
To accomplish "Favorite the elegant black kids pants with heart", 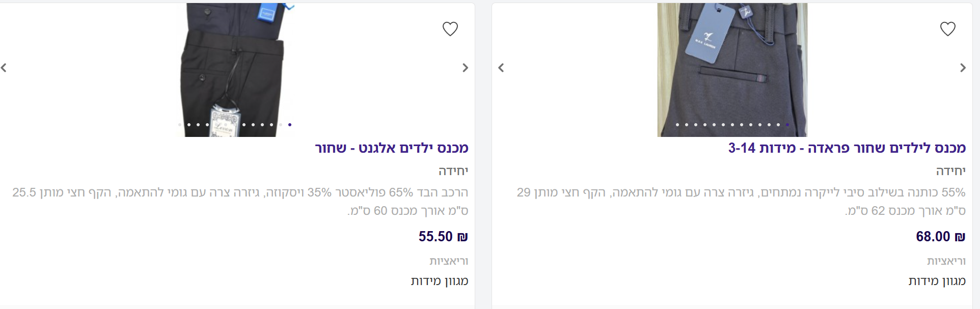I will (450, 29).
